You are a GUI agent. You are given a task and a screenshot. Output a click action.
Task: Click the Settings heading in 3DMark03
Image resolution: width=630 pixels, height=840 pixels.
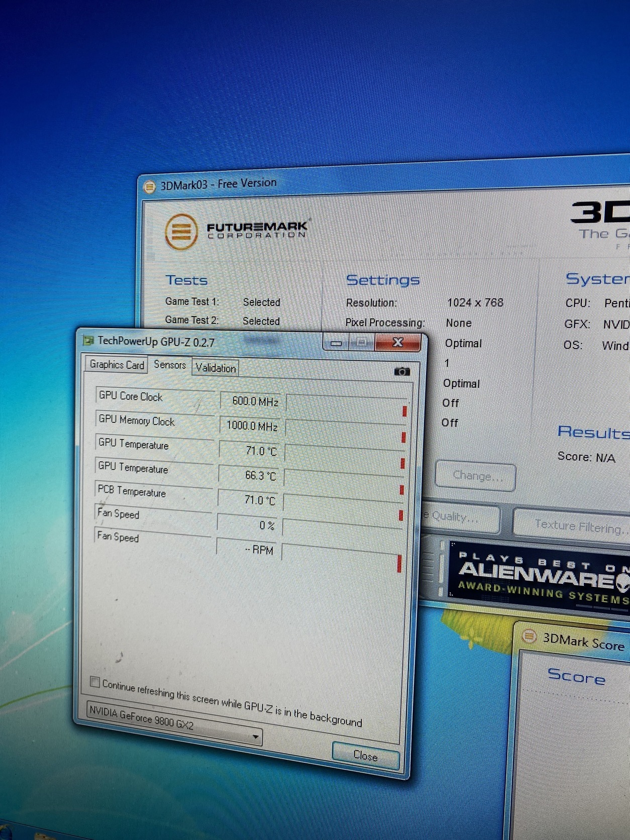[x=383, y=280]
